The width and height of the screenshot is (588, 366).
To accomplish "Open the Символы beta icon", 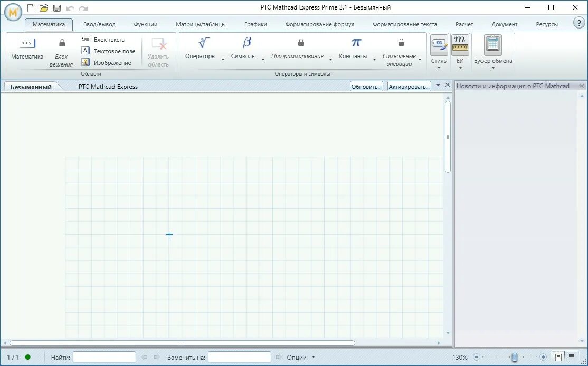I will (246, 42).
